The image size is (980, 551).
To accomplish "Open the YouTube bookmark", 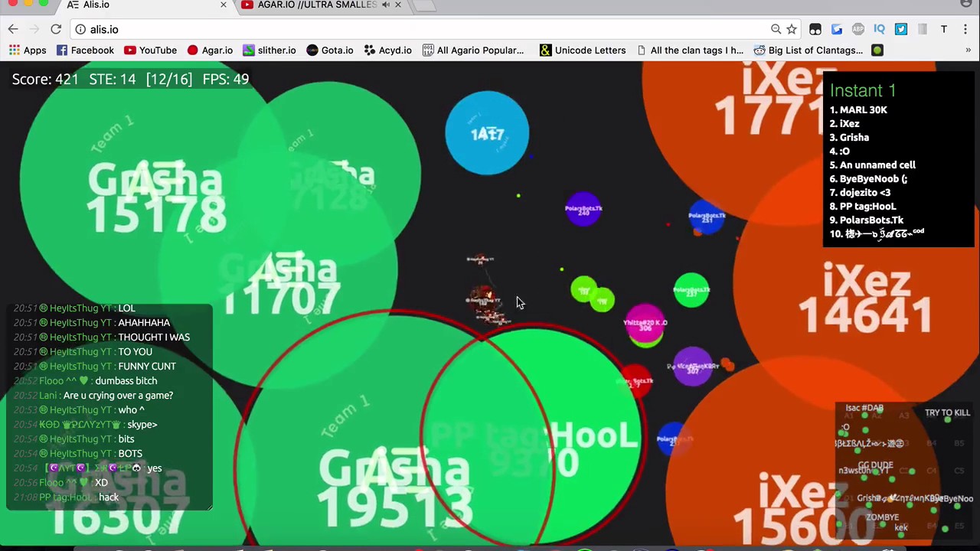I will pos(150,51).
